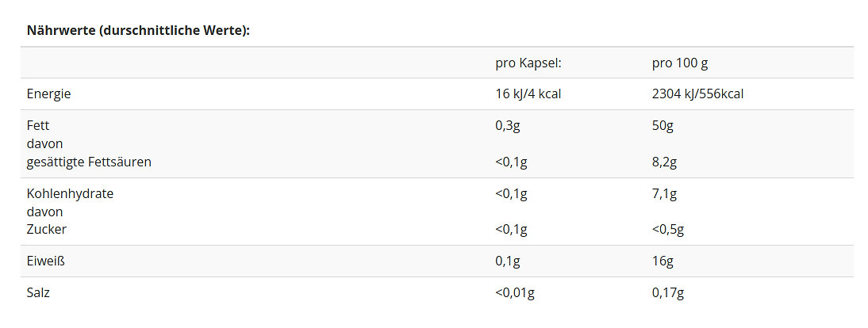Click the "<0,01g" salt per capsule value
The height and width of the screenshot is (328, 868).
pos(515,292)
